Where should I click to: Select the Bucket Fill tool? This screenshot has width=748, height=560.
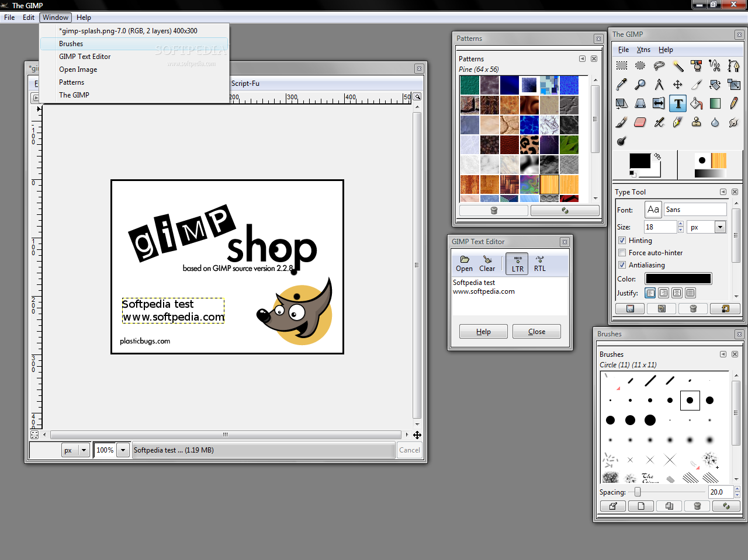pos(697,103)
